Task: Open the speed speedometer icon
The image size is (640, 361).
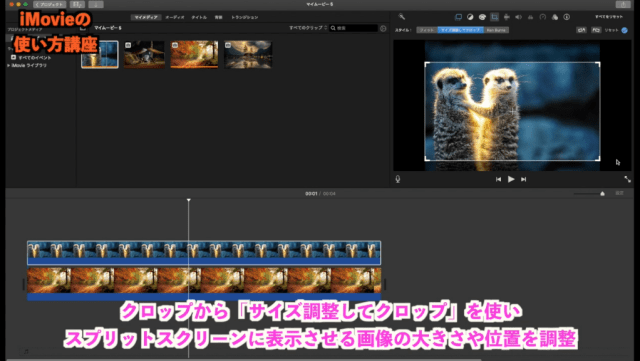Action: [542, 17]
